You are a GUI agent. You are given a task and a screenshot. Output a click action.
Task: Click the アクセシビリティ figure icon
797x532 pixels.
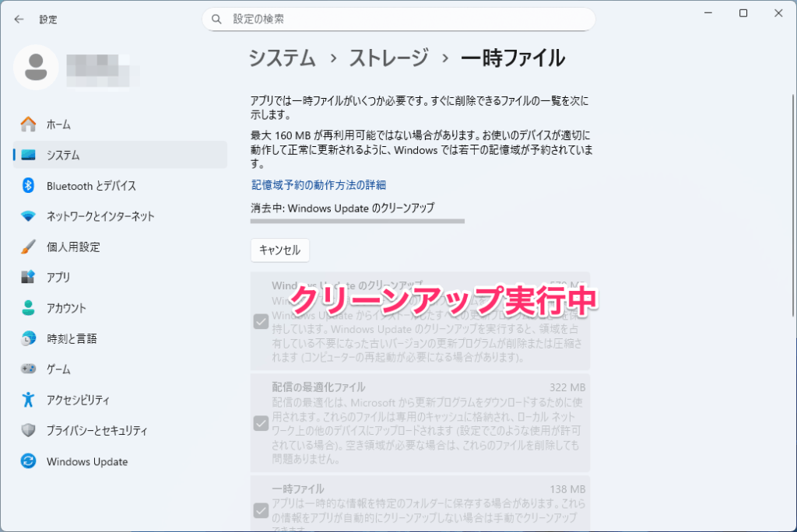tap(29, 400)
